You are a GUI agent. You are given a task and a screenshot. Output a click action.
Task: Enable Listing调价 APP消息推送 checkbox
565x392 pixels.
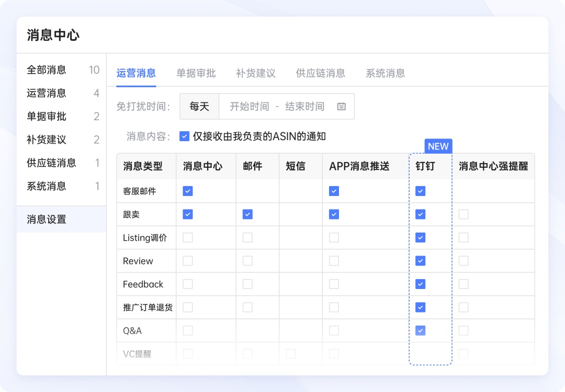(x=334, y=238)
